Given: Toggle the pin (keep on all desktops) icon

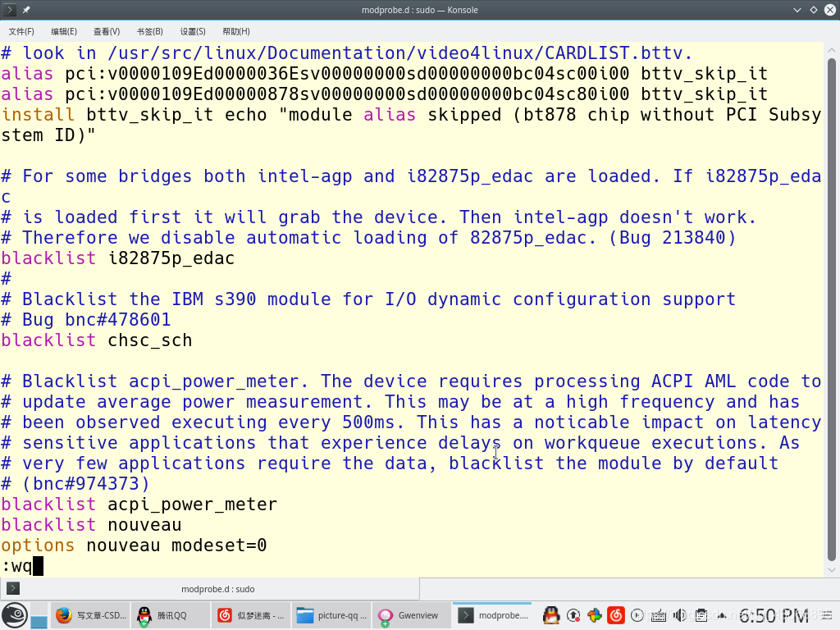Looking at the screenshot, I should coord(26,10).
